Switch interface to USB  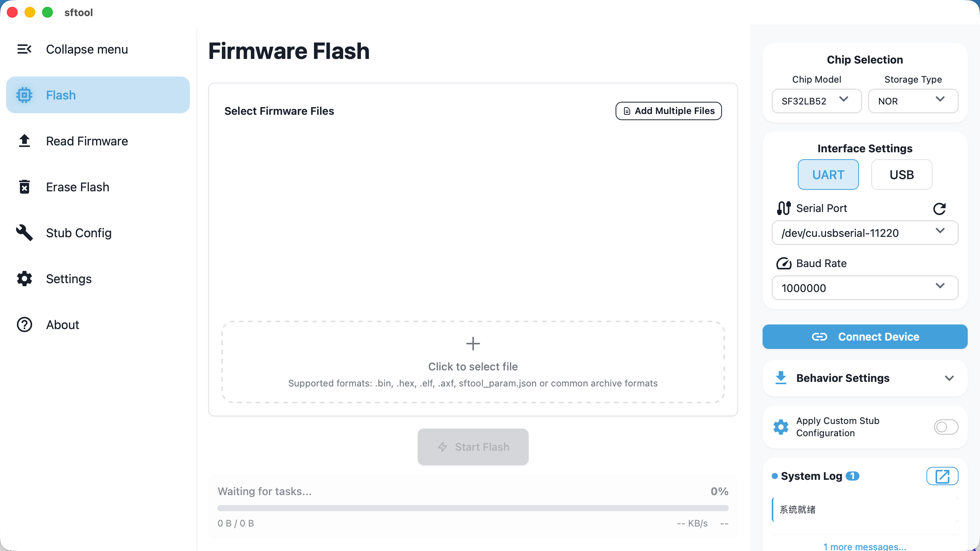902,174
